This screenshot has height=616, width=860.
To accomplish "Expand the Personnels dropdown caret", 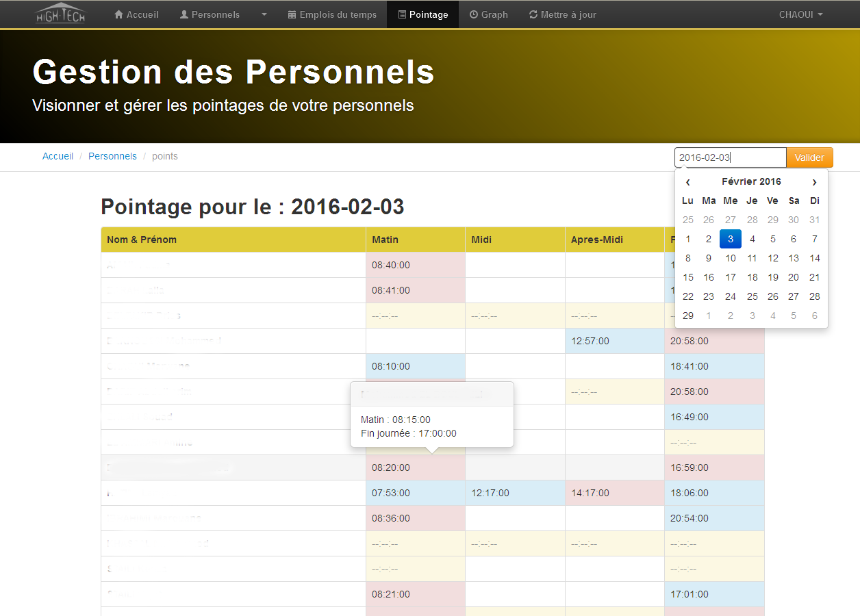I will point(264,14).
